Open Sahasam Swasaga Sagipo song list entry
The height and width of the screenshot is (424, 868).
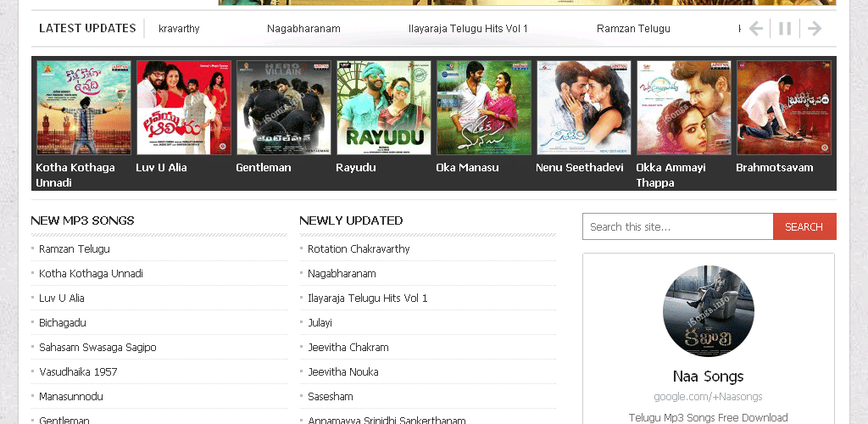pyautogui.click(x=97, y=348)
